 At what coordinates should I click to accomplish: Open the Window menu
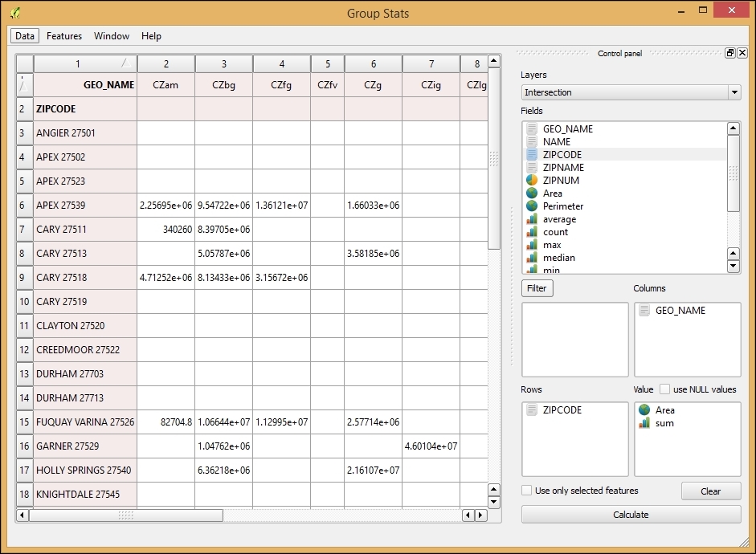(112, 36)
